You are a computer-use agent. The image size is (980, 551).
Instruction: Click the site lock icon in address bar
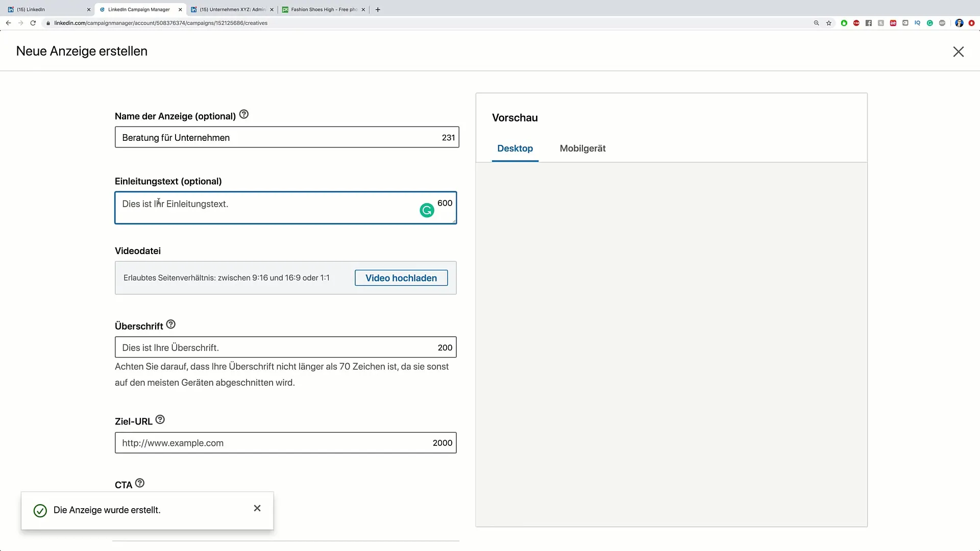click(x=48, y=23)
